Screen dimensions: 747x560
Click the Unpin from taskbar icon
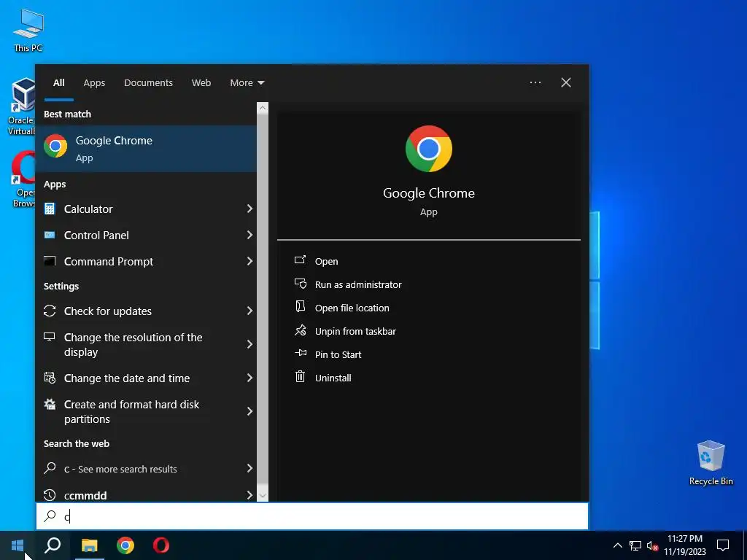[300, 330]
